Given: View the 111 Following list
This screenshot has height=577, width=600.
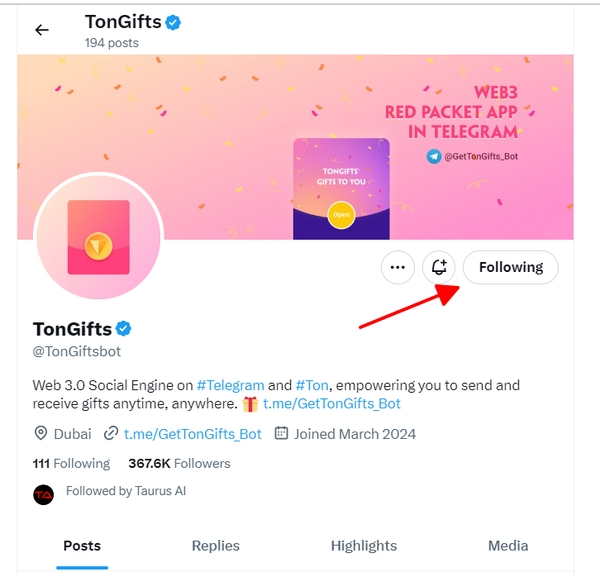Looking at the screenshot, I should coord(71,463).
